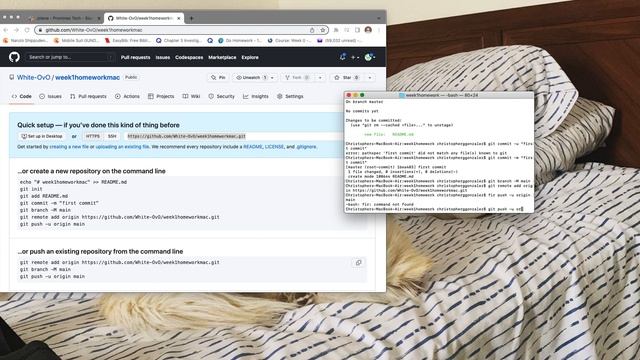Viewport: 640px width, 360px height.
Task: Open Issues in GitHub header
Action: [163, 58]
